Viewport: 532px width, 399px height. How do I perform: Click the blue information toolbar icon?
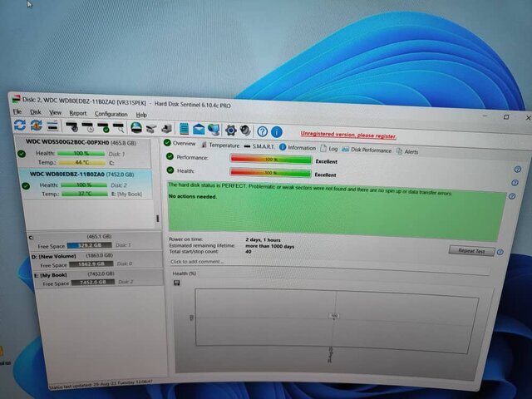[x=277, y=131]
